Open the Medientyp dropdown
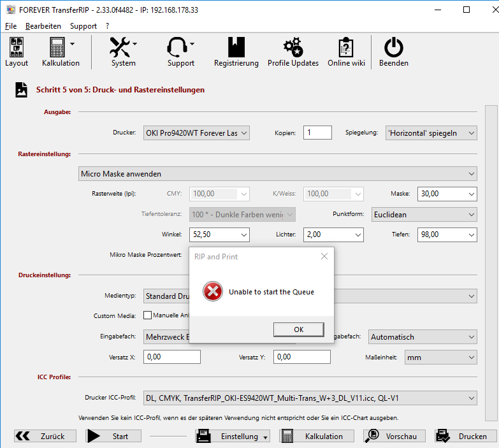Image resolution: width=499 pixels, height=448 pixels. [x=472, y=296]
